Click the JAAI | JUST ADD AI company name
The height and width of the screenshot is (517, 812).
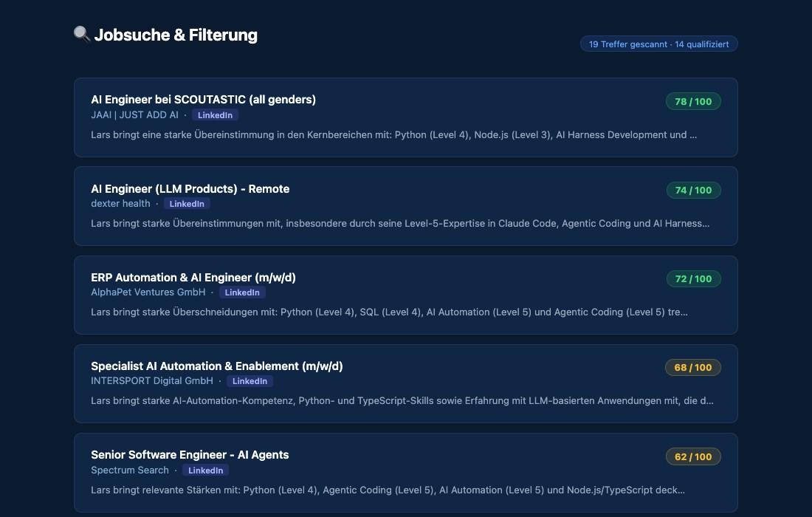(134, 115)
